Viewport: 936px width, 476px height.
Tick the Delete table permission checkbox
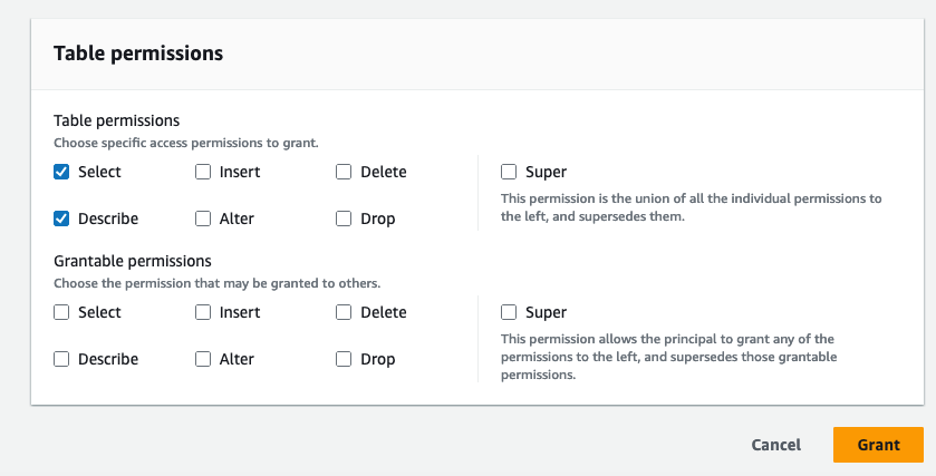(344, 172)
